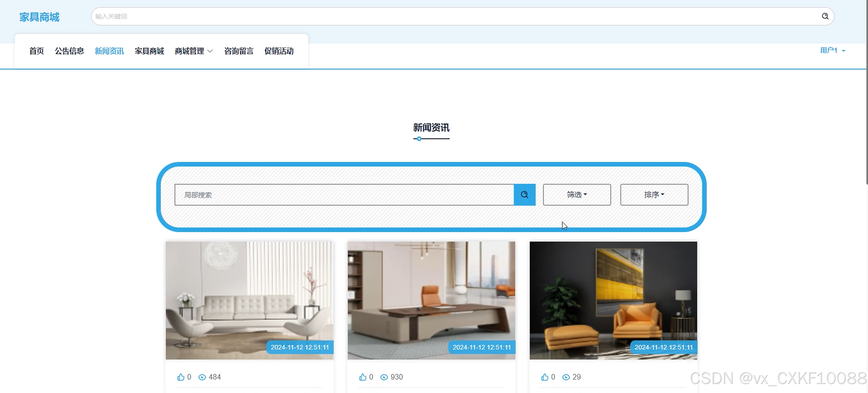Open the 筛选 filter dropdown

click(x=577, y=194)
